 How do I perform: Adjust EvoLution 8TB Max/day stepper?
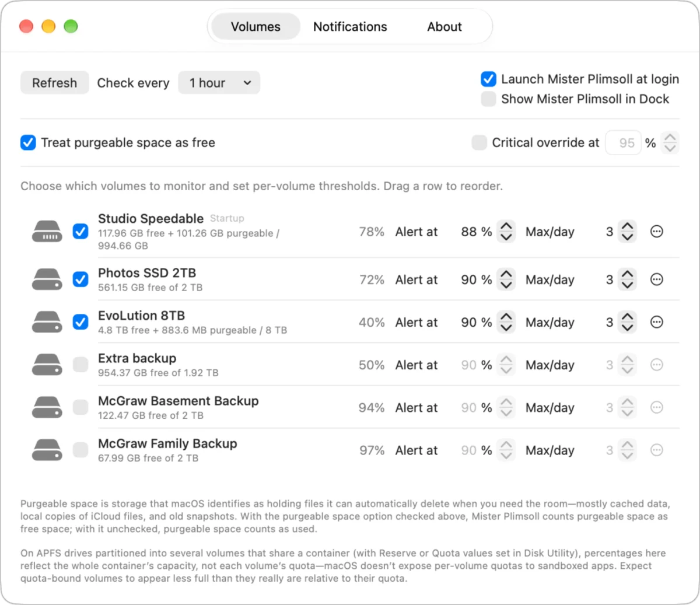(x=627, y=322)
